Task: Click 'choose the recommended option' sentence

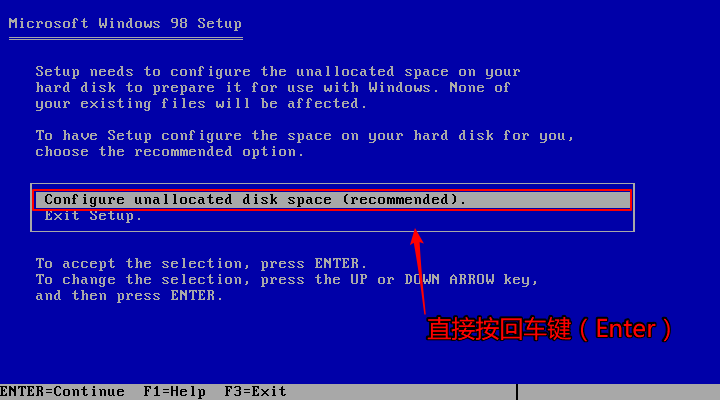Action: click(169, 152)
